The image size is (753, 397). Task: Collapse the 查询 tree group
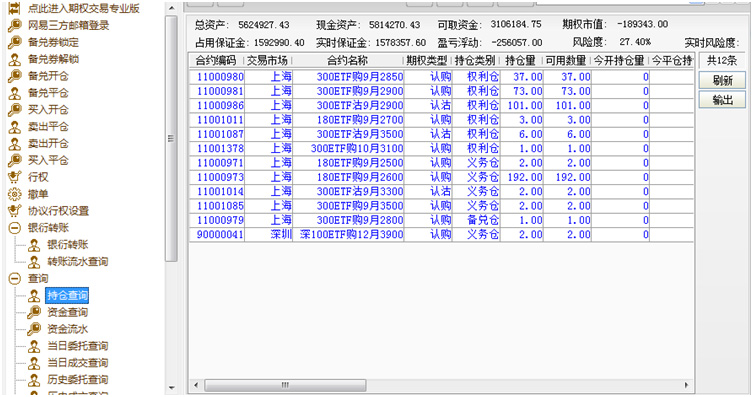click(x=15, y=278)
